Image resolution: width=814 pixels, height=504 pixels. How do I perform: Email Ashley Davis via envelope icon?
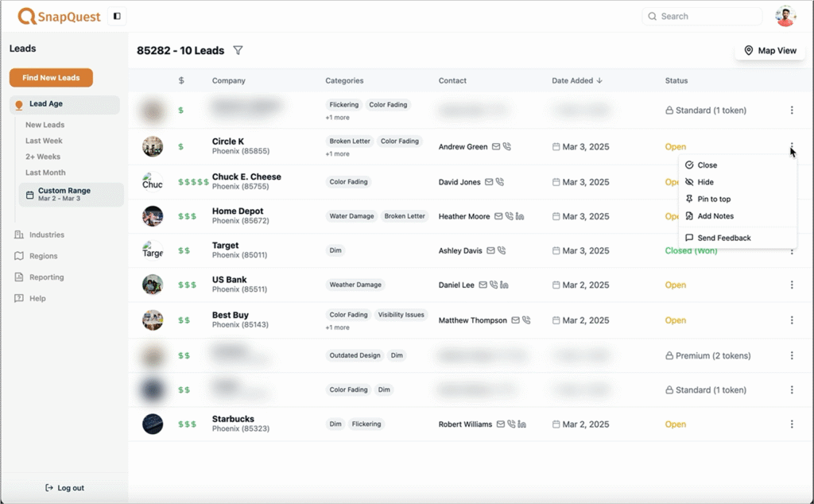tap(490, 250)
